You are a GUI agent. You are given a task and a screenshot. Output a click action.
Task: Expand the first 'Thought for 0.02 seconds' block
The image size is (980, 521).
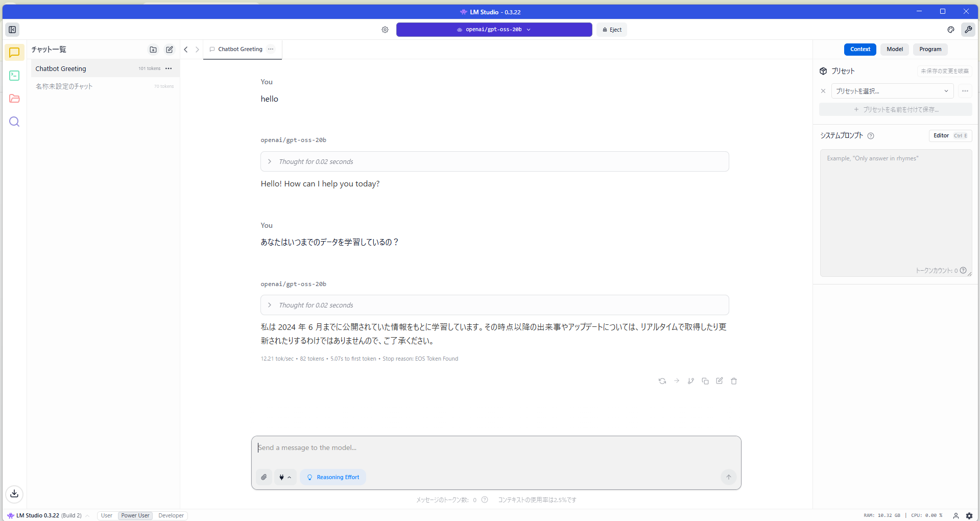coord(270,161)
